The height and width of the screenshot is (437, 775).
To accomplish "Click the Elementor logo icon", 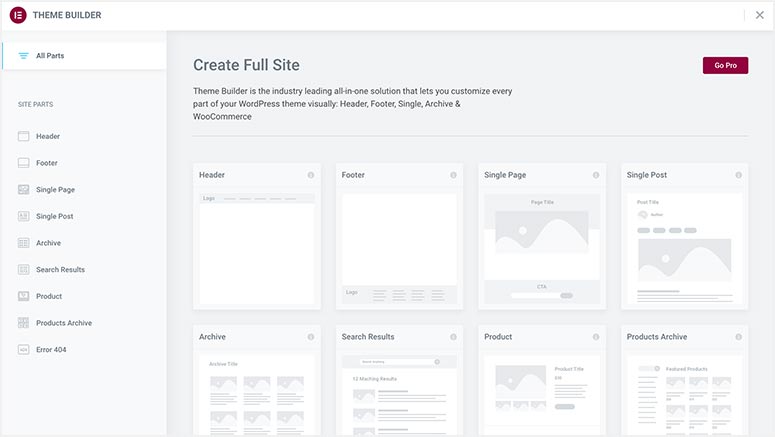I will click(18, 15).
